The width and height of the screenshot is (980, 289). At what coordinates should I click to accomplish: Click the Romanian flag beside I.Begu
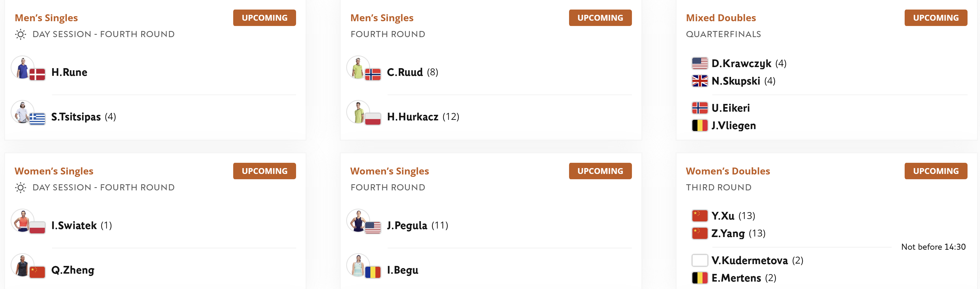pos(373,272)
